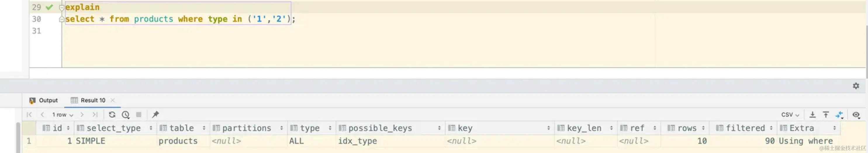Click the upward arrow import icon

826,115
